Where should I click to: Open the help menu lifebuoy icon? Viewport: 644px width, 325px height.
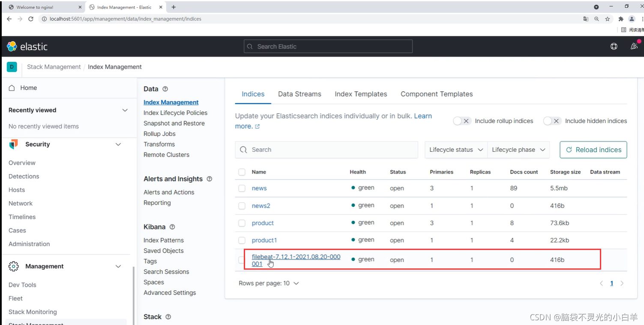tap(614, 46)
